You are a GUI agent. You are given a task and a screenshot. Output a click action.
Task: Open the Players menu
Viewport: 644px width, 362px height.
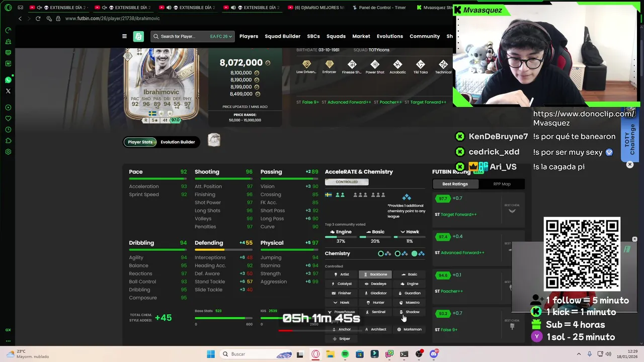[x=249, y=36]
